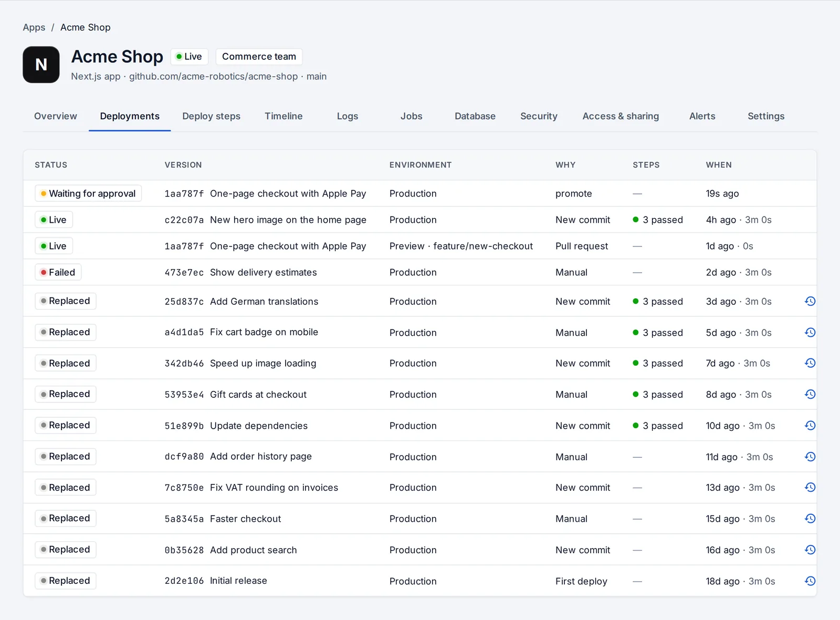Open the Settings tab
Viewport: 840px width, 620px height.
[766, 116]
